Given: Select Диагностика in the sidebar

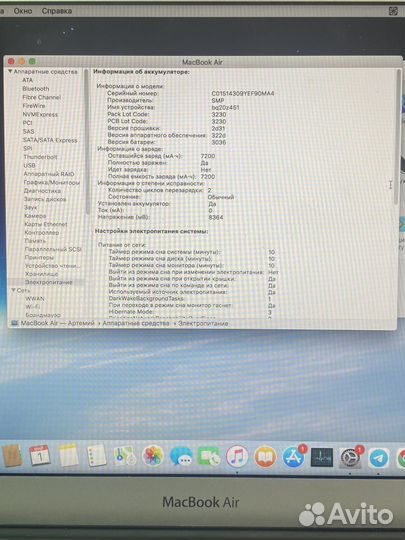Looking at the screenshot, I should click(43, 191).
